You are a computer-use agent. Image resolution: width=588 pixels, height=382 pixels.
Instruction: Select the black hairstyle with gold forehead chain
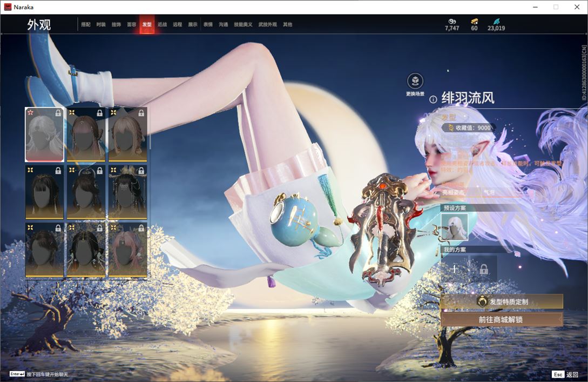(86, 250)
